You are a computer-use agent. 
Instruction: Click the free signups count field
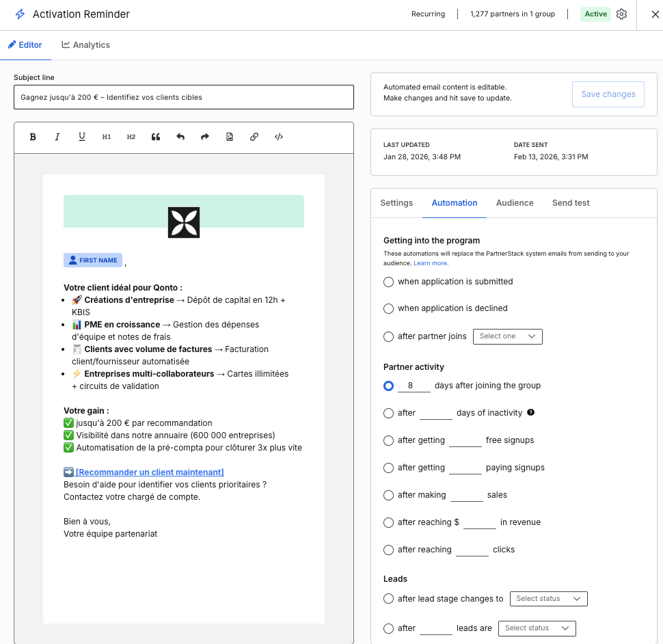(465, 440)
